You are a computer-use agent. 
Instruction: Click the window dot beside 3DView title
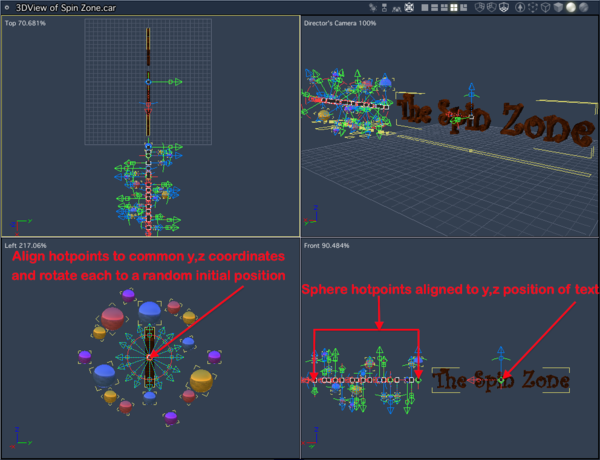[x=7, y=7]
